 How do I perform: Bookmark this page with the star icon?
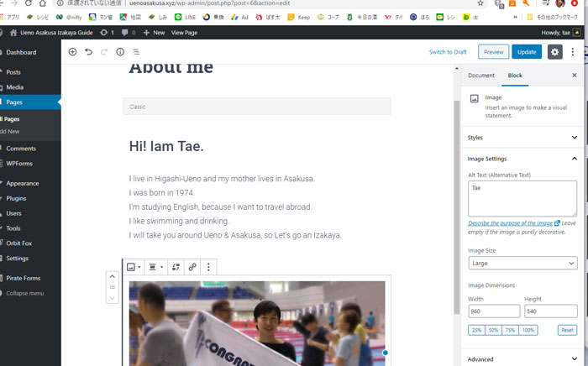[x=480, y=3]
